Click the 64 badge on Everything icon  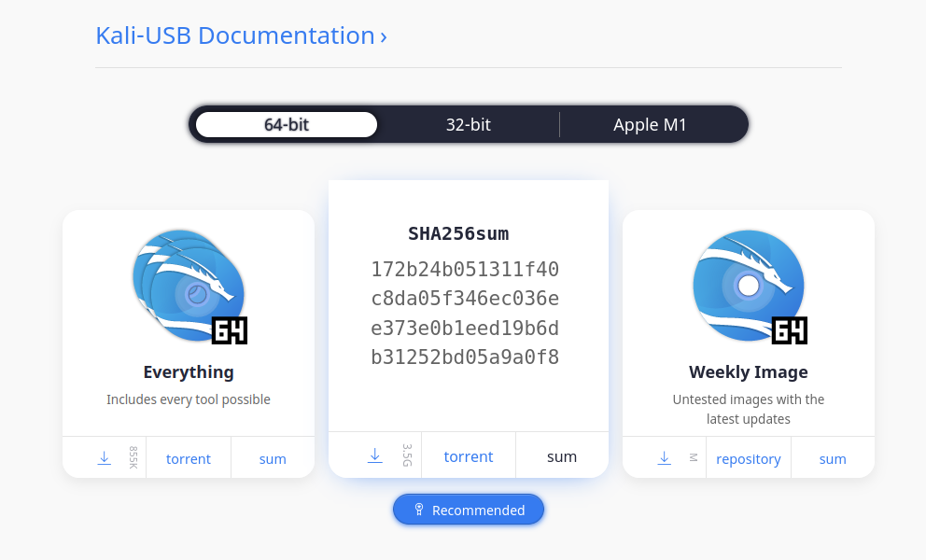[230, 330]
